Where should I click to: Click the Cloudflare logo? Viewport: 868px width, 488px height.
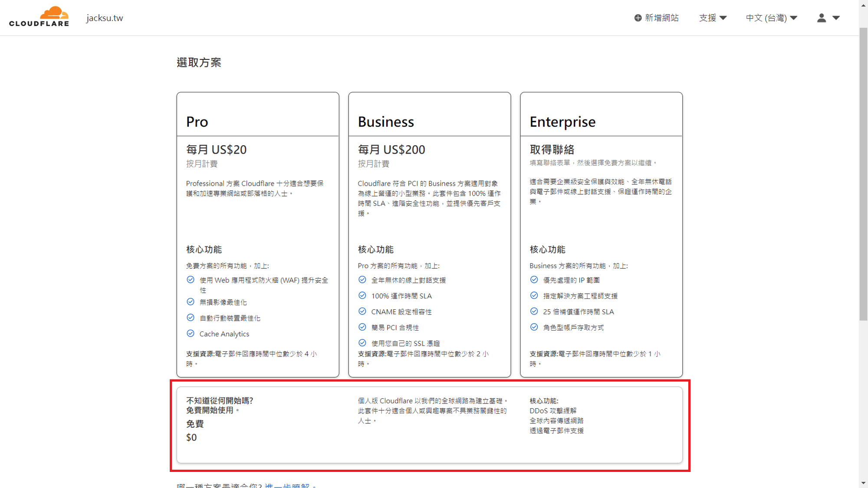(39, 16)
